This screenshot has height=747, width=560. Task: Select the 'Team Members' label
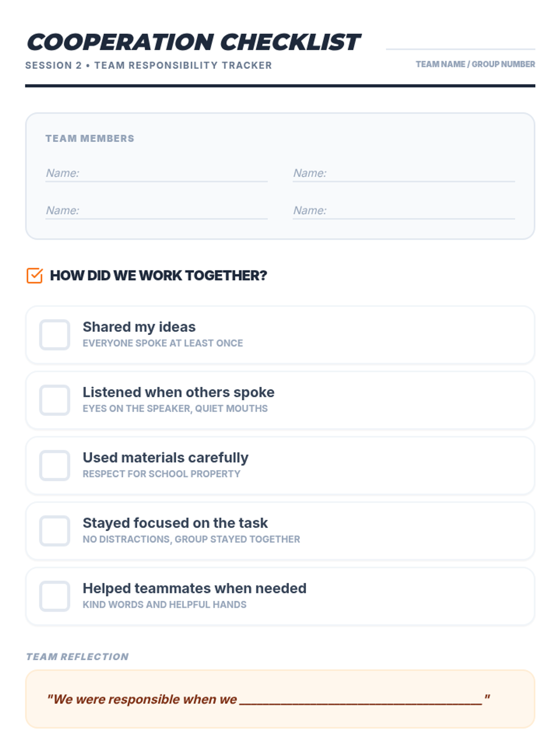tap(90, 139)
